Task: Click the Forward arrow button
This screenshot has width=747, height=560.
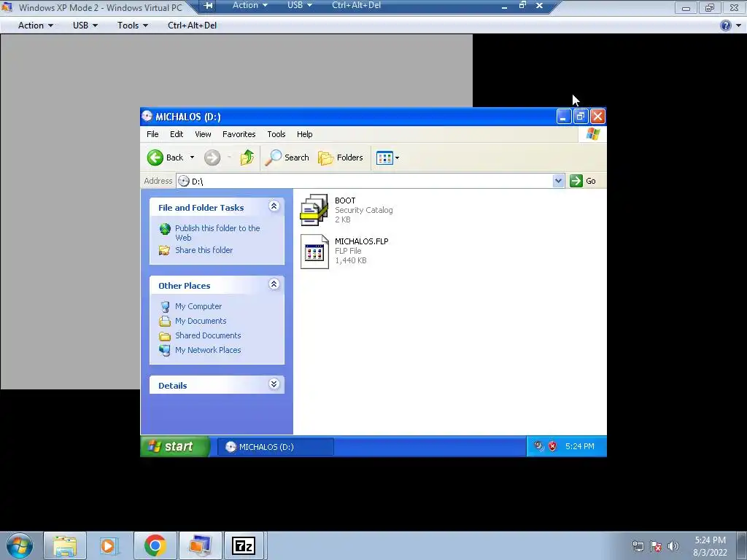Action: click(x=212, y=157)
